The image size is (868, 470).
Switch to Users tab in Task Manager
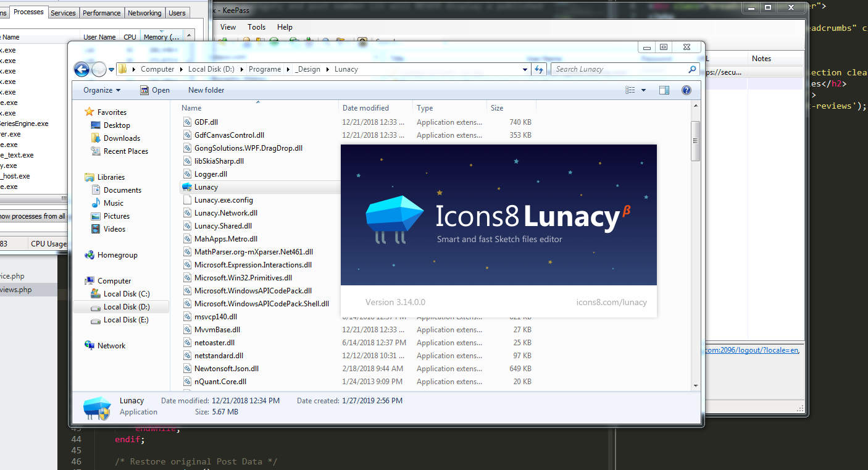pyautogui.click(x=177, y=13)
